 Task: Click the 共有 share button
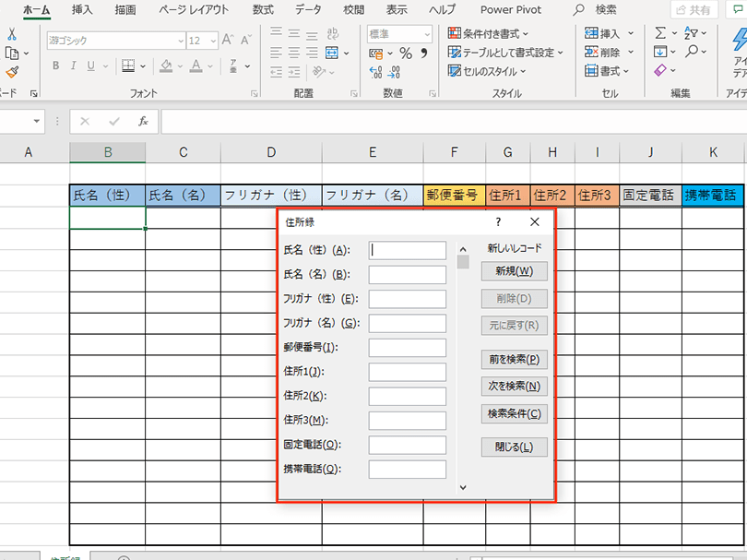tap(694, 9)
